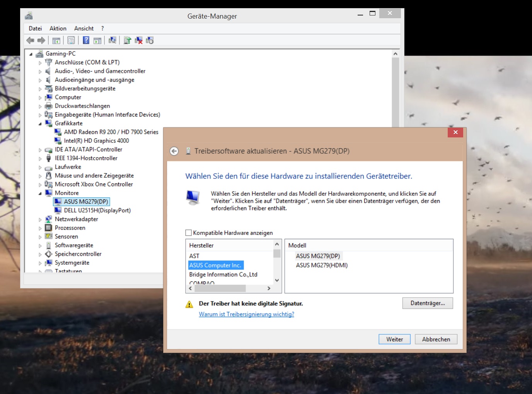Click the Speichercontroller icon
Viewport: 532px width, 394px height.
49,254
